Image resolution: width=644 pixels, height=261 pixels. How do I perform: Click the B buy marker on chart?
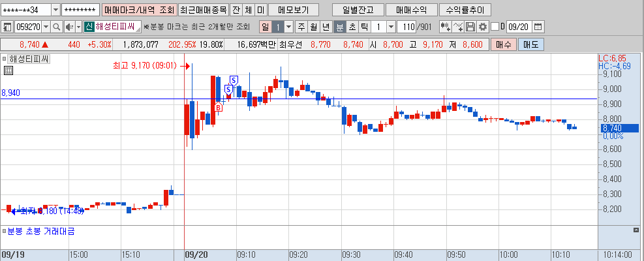tap(219, 108)
